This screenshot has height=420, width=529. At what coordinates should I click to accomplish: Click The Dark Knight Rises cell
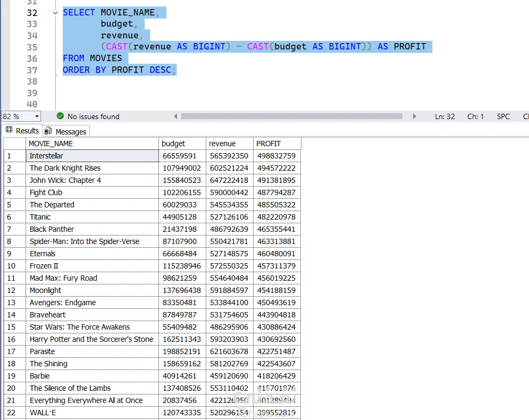[x=92, y=168]
